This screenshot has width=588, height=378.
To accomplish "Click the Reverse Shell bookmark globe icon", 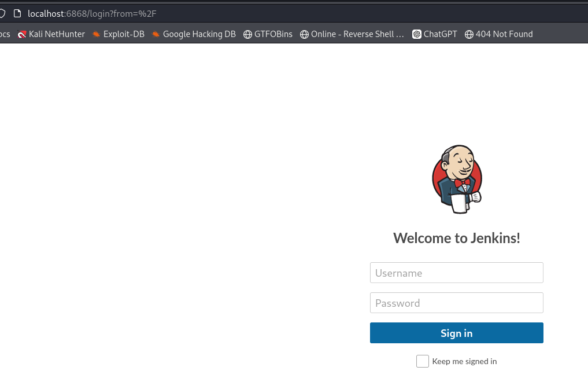I will click(x=304, y=34).
